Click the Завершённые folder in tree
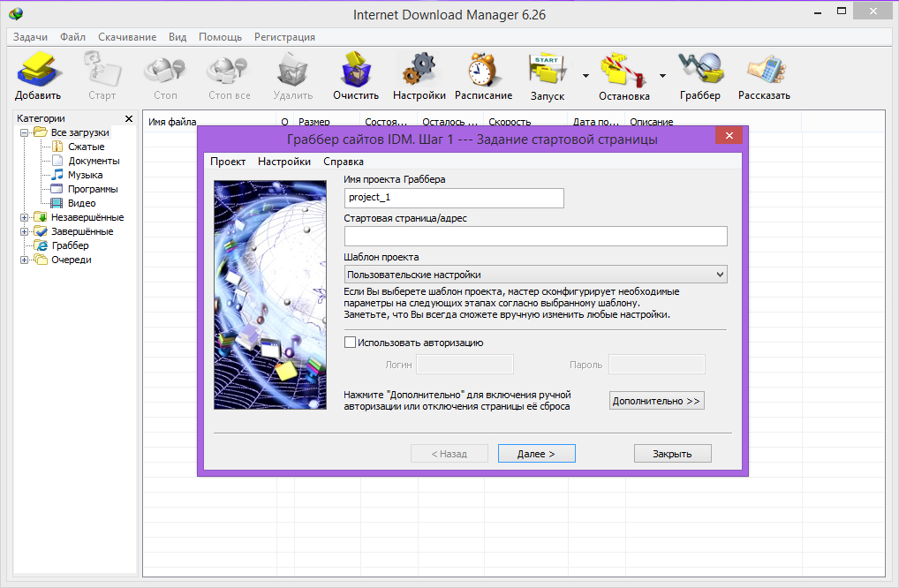The height and width of the screenshot is (588, 899). [82, 231]
